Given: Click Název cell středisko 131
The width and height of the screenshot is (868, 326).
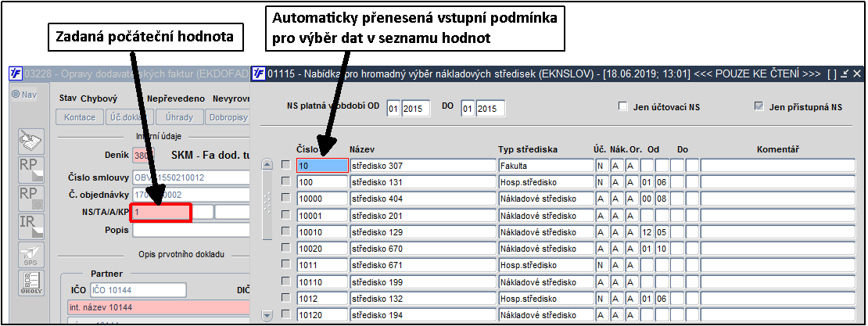Looking at the screenshot, I should click(423, 182).
